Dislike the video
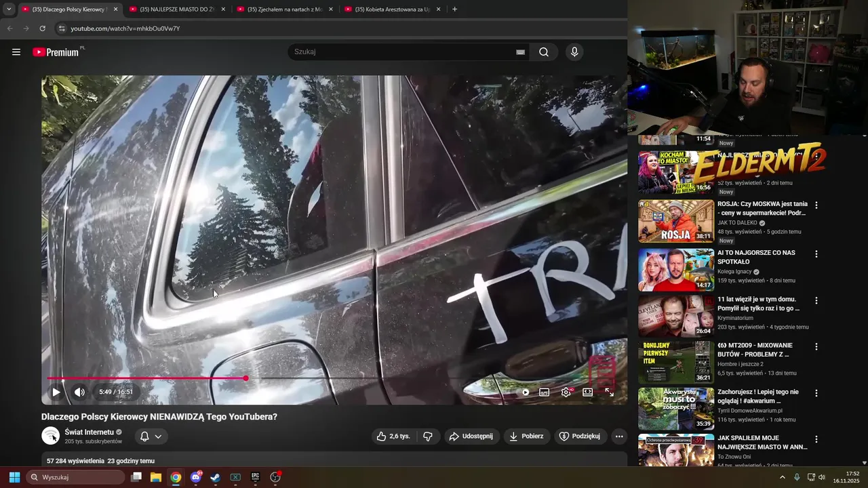Image resolution: width=868 pixels, height=488 pixels. click(428, 436)
